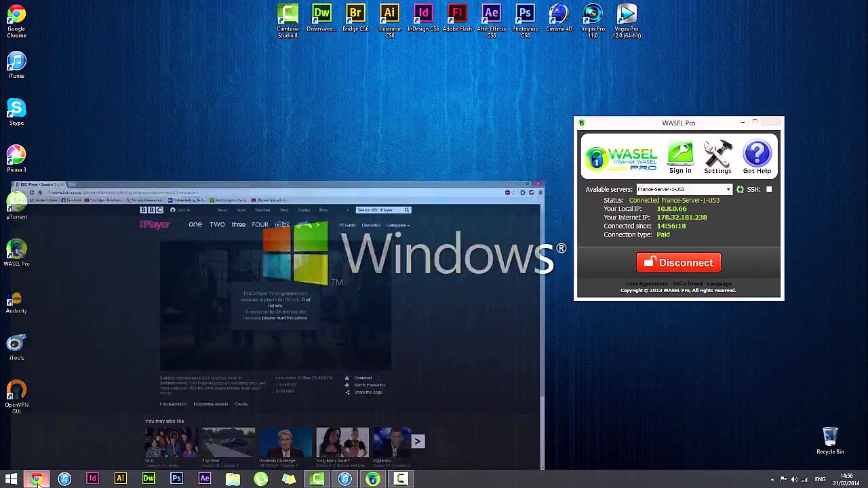
Task: Select the Skype desktop icon
Action: point(16,112)
